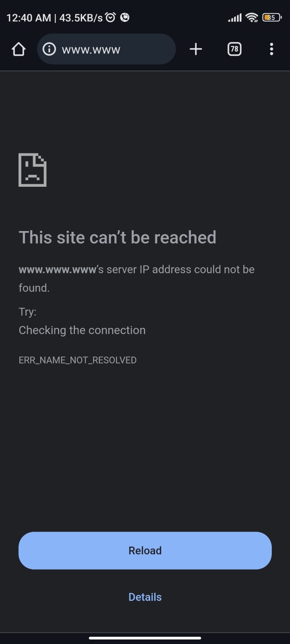Open the three-dot browser menu
290x644 pixels.
coord(271,49)
